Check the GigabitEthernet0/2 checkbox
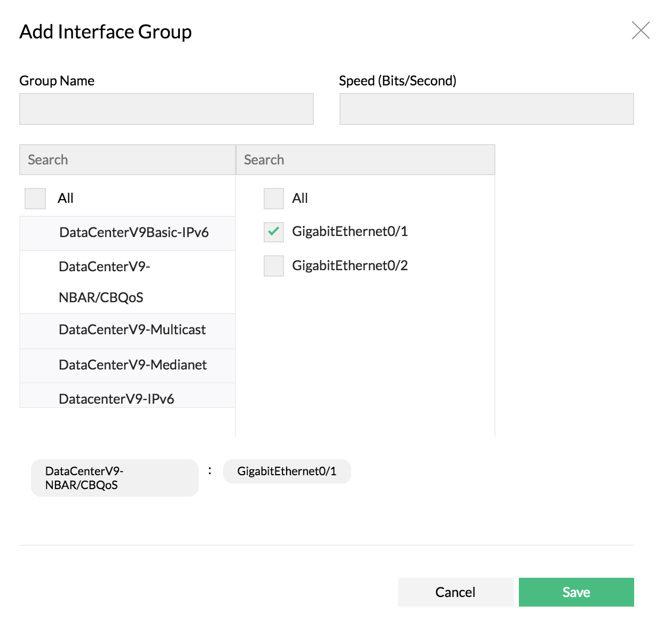Viewport: 663px width, 644px height. click(273, 265)
